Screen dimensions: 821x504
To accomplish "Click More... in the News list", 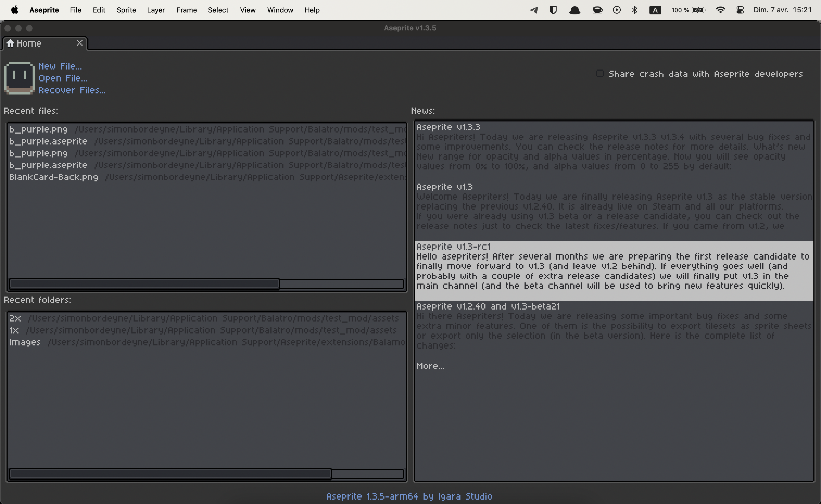I will [430, 366].
